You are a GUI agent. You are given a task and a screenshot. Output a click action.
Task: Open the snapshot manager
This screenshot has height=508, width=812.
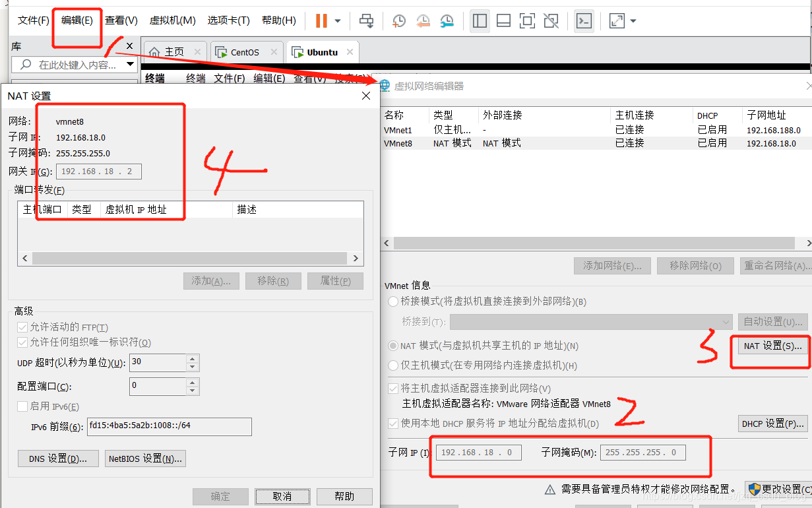[447, 20]
